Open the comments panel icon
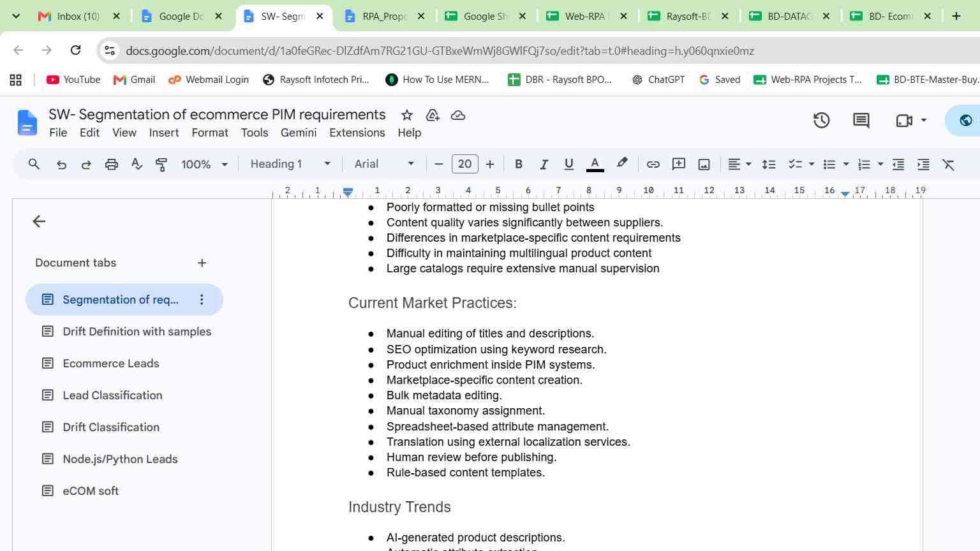This screenshot has width=980, height=551. point(861,120)
